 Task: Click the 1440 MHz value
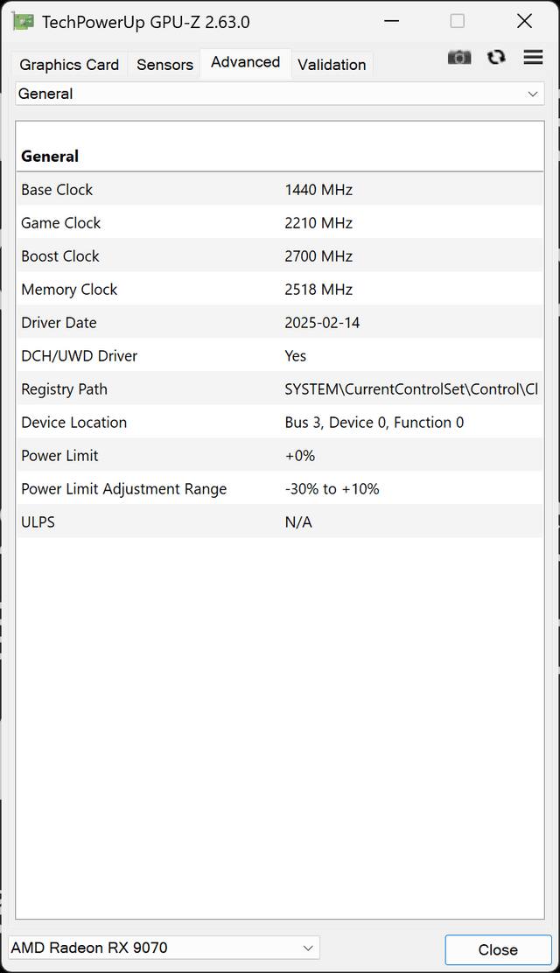point(318,190)
